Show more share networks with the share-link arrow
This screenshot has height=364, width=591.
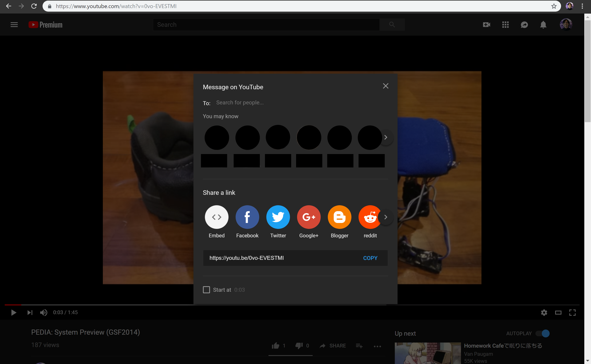coord(386,217)
